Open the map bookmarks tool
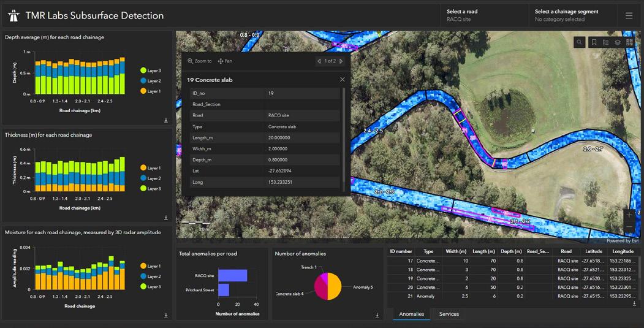 coord(594,42)
